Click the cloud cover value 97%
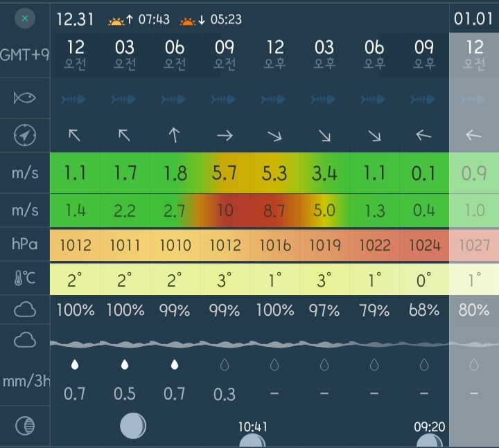 tap(324, 310)
